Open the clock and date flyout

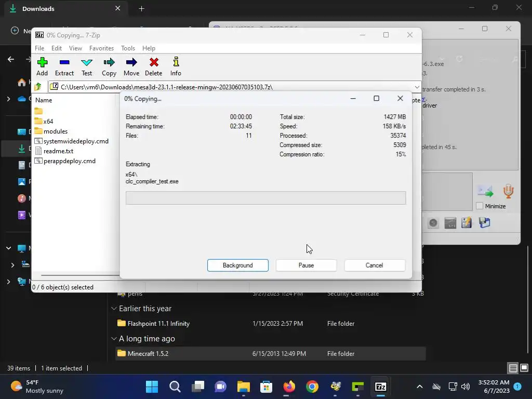[494, 387]
